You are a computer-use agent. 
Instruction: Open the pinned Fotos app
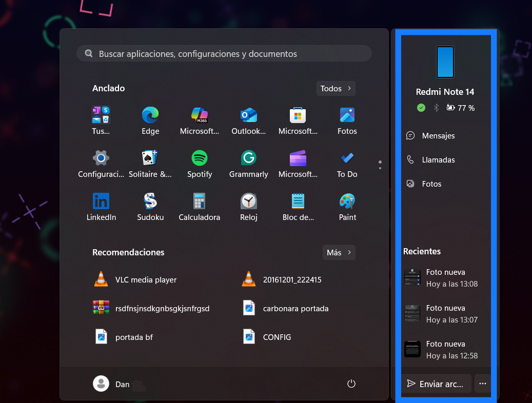click(347, 120)
